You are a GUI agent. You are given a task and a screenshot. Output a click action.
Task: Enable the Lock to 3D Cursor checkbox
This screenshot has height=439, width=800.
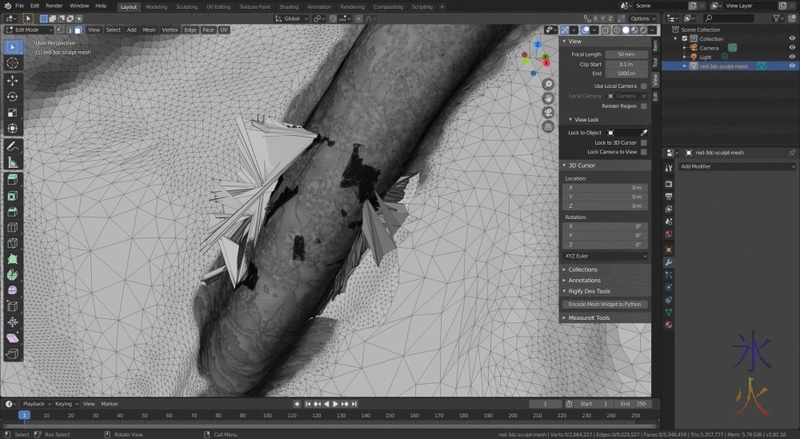pyautogui.click(x=644, y=142)
